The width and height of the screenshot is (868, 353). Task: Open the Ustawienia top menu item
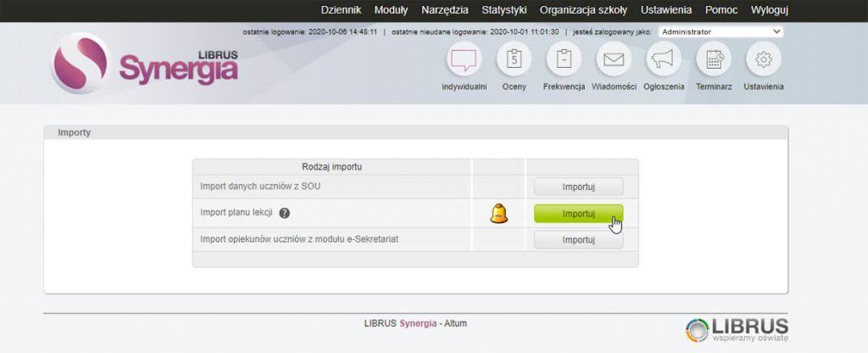[666, 10]
